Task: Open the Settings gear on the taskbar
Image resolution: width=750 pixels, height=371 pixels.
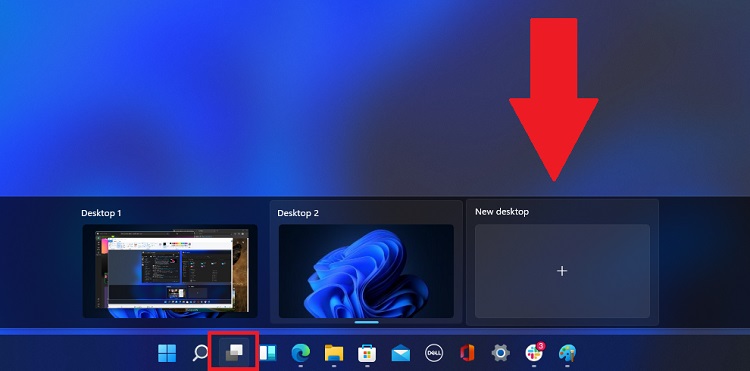Action: (x=500, y=353)
